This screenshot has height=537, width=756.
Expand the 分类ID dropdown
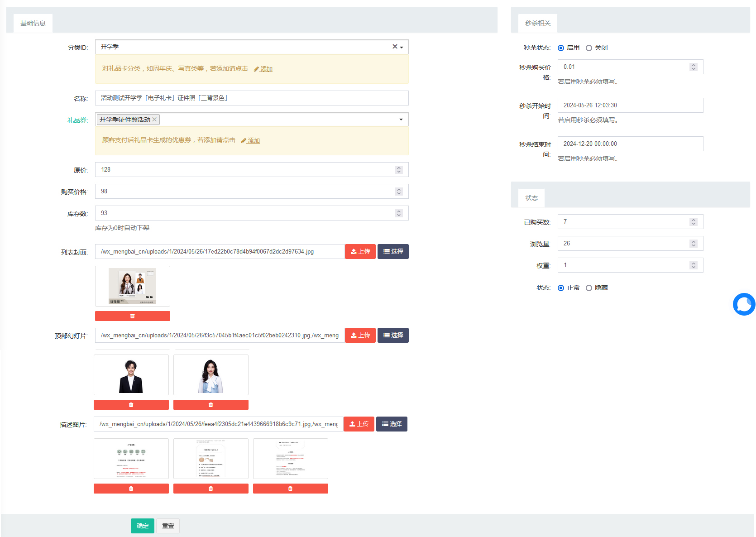[x=402, y=47]
